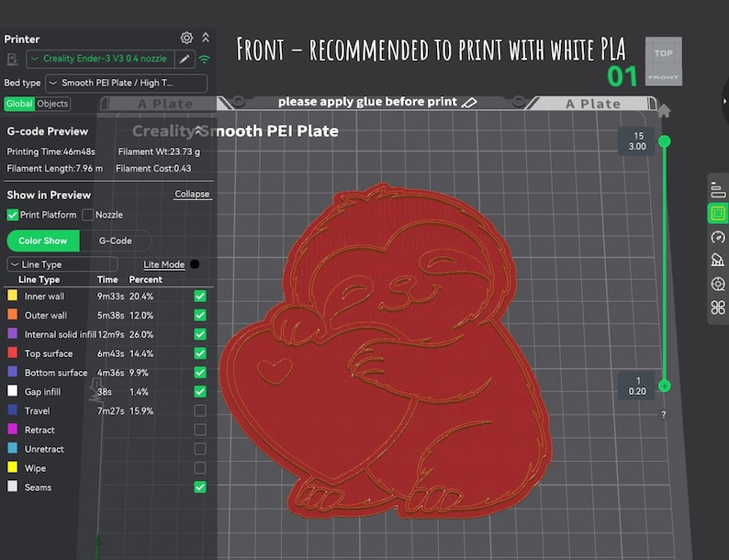Viewport: 729px width, 560px height.
Task: Select the highlighted green plate view icon
Action: 718,213
